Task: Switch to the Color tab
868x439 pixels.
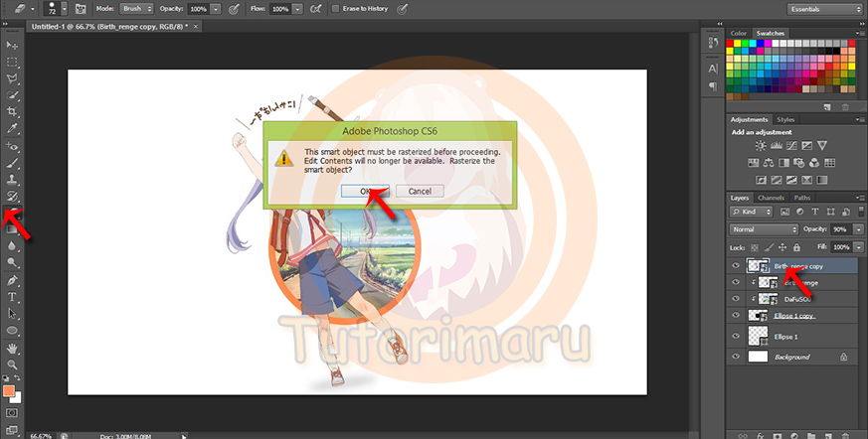Action: point(739,33)
